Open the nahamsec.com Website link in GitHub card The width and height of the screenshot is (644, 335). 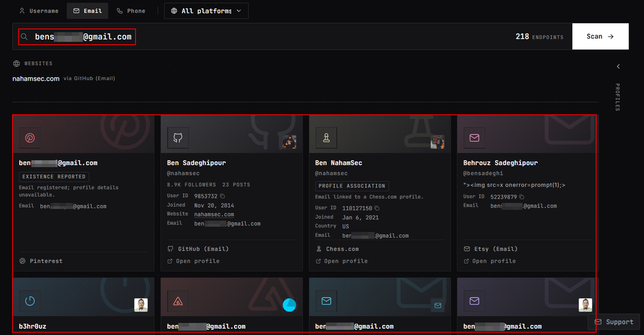click(x=214, y=214)
